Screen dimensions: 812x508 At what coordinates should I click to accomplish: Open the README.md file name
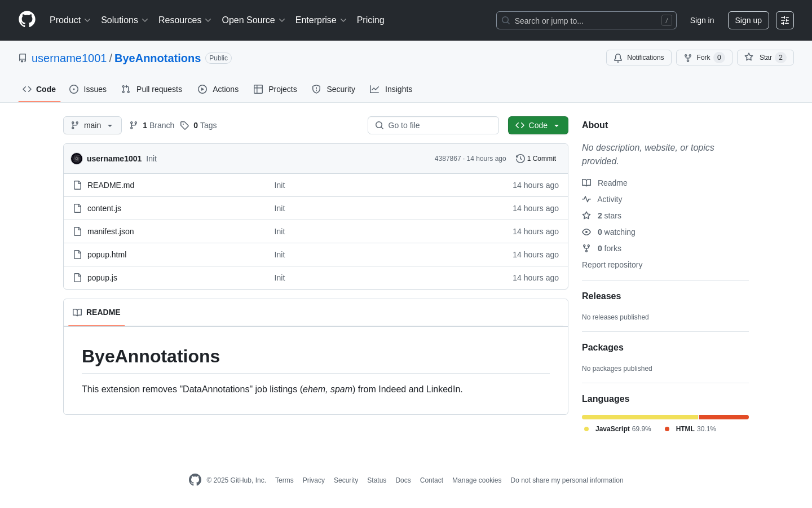pyautogui.click(x=111, y=185)
